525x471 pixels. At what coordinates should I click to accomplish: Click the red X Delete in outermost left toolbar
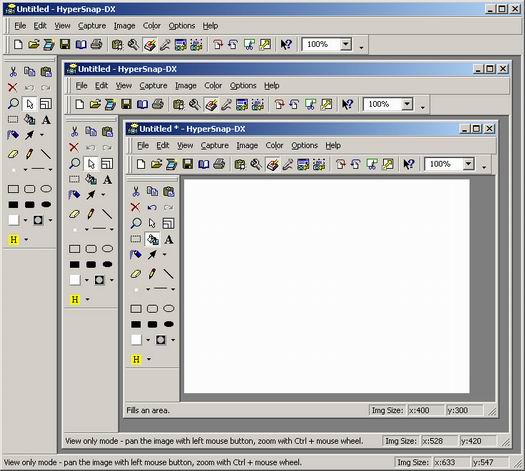point(13,87)
